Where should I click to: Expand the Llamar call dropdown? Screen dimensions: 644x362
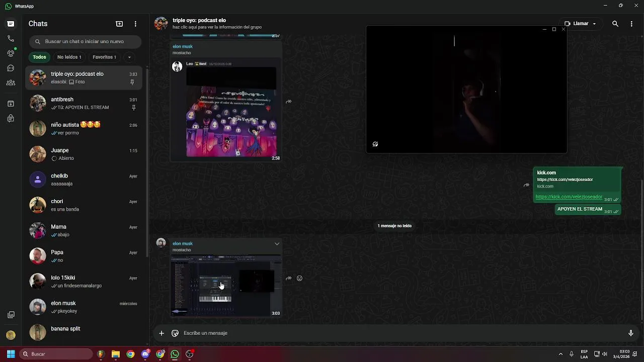click(594, 24)
